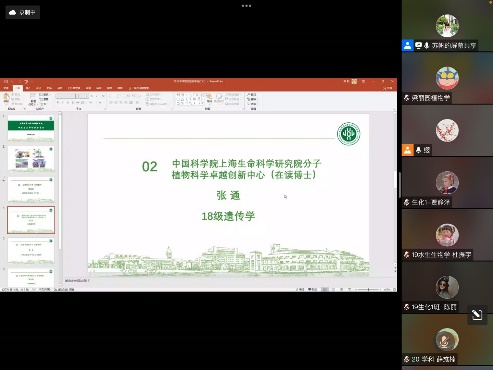
Task: Click the zoom slider in the status bar
Action: point(368,290)
